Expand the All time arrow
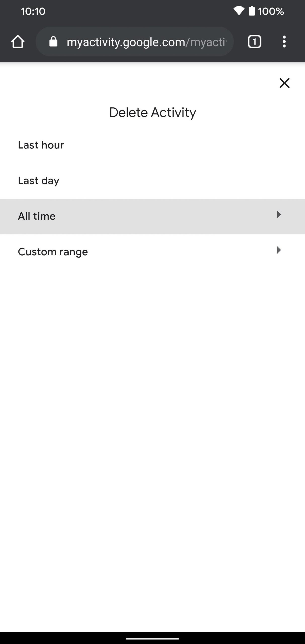This screenshot has width=305, height=644. click(279, 215)
